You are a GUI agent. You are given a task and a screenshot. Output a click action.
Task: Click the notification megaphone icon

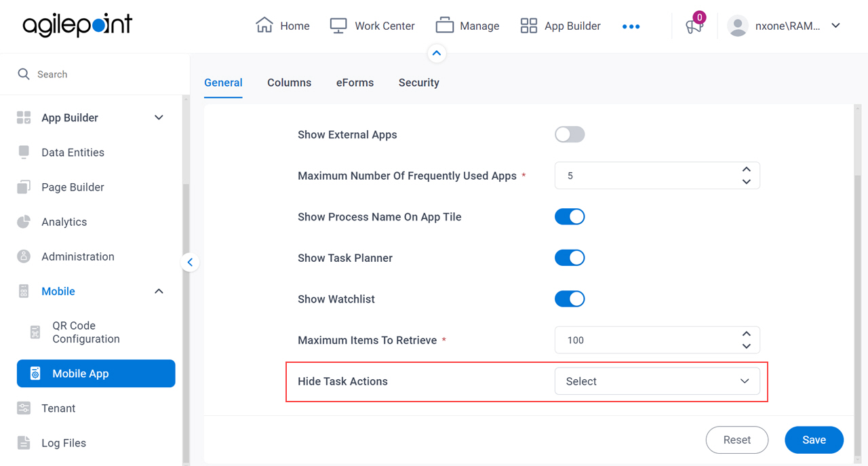point(693,27)
